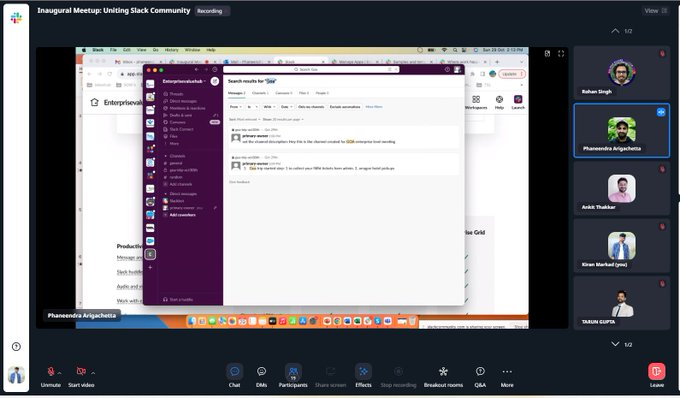This screenshot has height=398, width=680.
Task: Click the Recording badge
Action: pos(212,11)
